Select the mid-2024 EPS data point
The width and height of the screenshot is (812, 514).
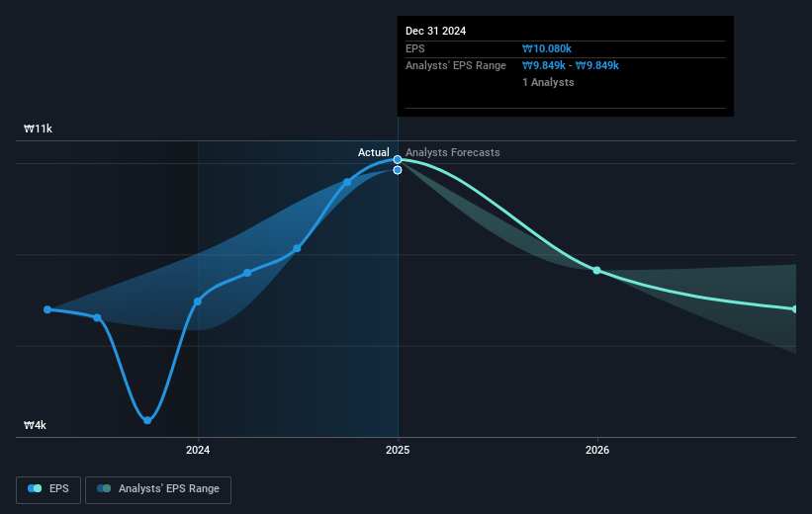point(297,248)
